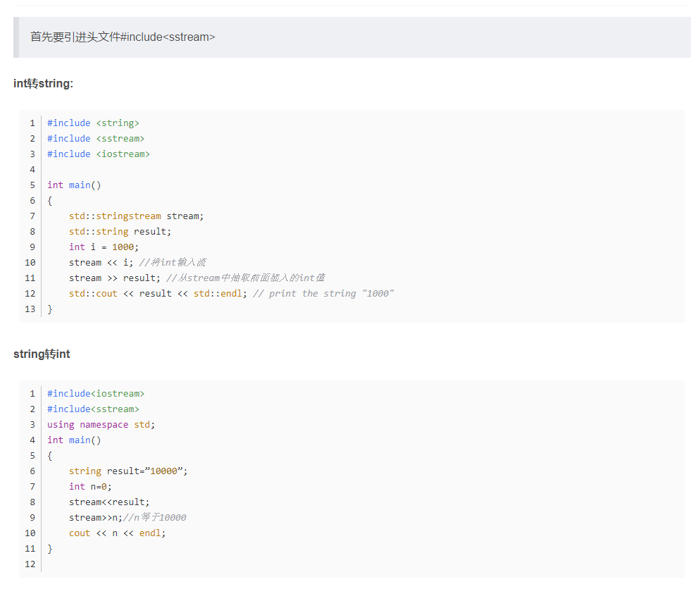Click "cout << n << endl;" line
This screenshot has width=700, height=589.
pyautogui.click(x=118, y=533)
